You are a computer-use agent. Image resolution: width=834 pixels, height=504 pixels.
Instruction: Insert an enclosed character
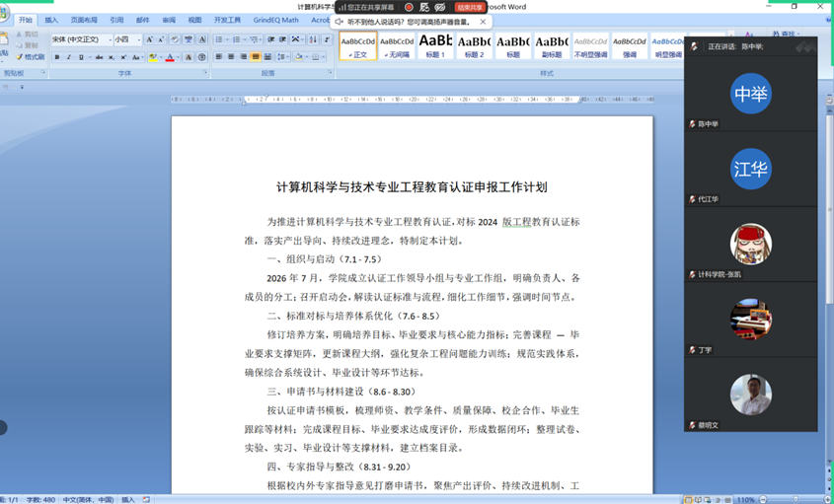[x=202, y=57]
